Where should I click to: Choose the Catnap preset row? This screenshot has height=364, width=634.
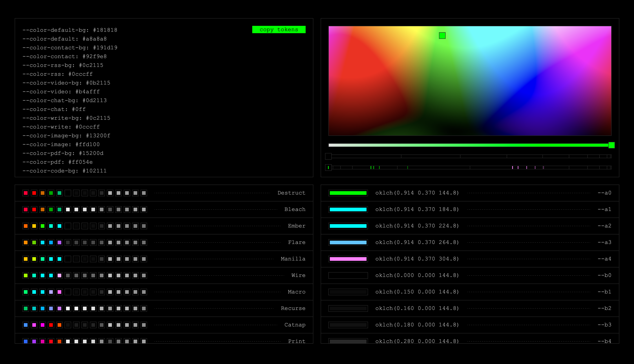click(x=295, y=325)
